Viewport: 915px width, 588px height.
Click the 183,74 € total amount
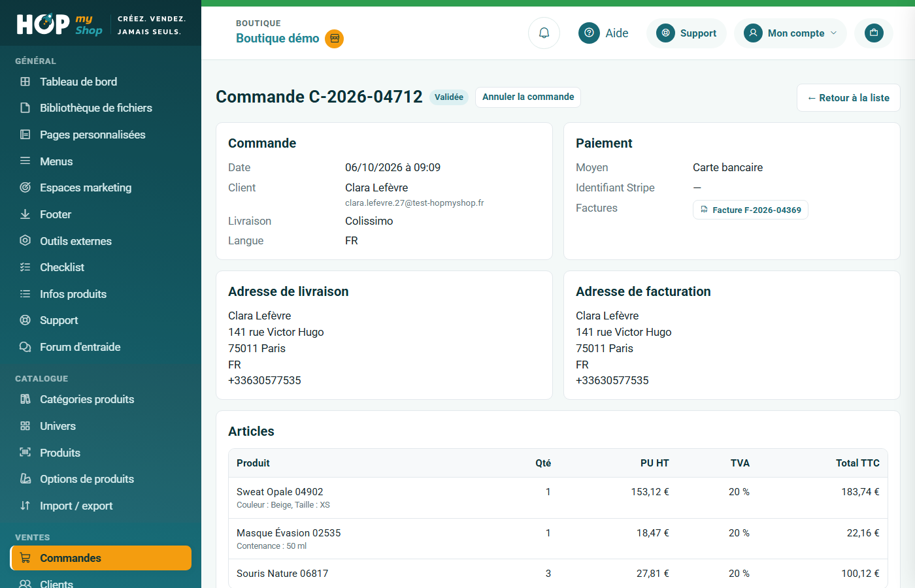pyautogui.click(x=860, y=492)
